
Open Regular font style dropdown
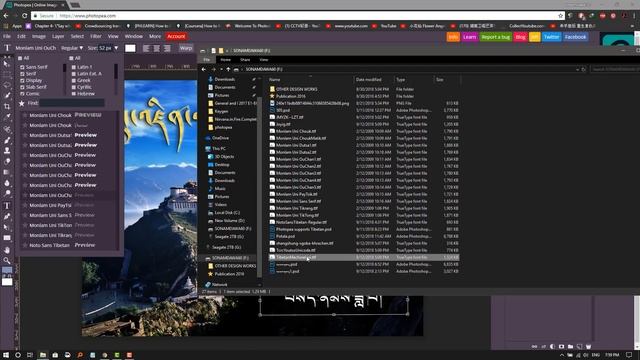coord(72,48)
